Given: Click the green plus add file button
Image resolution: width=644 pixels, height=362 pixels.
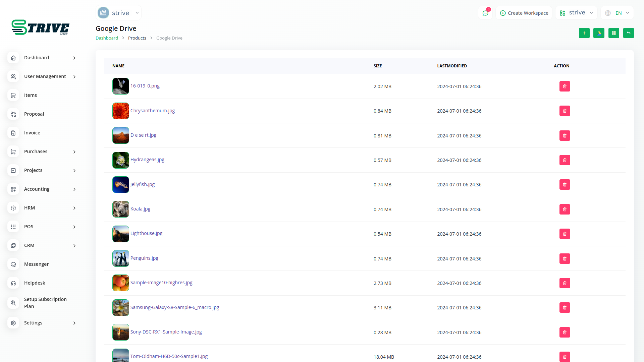Looking at the screenshot, I should [x=584, y=33].
